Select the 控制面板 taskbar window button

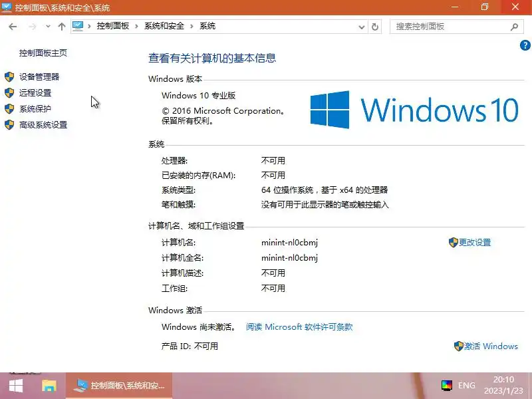coord(119,386)
